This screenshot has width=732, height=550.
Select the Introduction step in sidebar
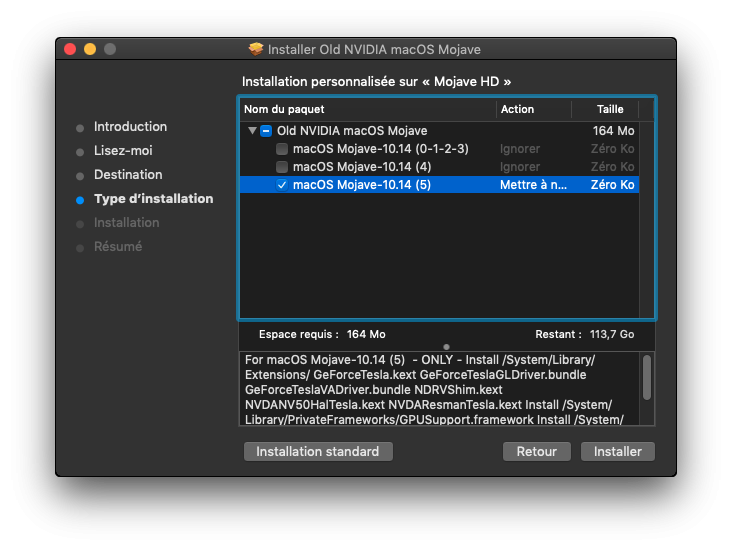click(x=130, y=127)
